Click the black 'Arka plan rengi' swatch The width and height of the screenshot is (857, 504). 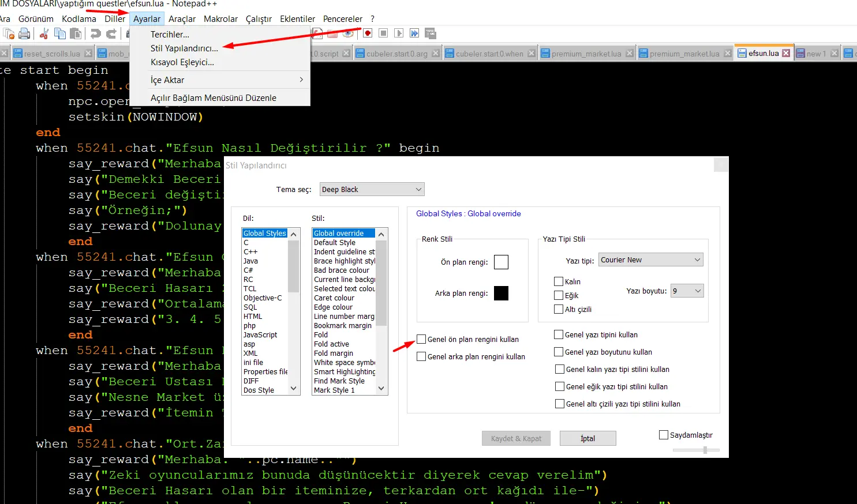[x=501, y=294]
